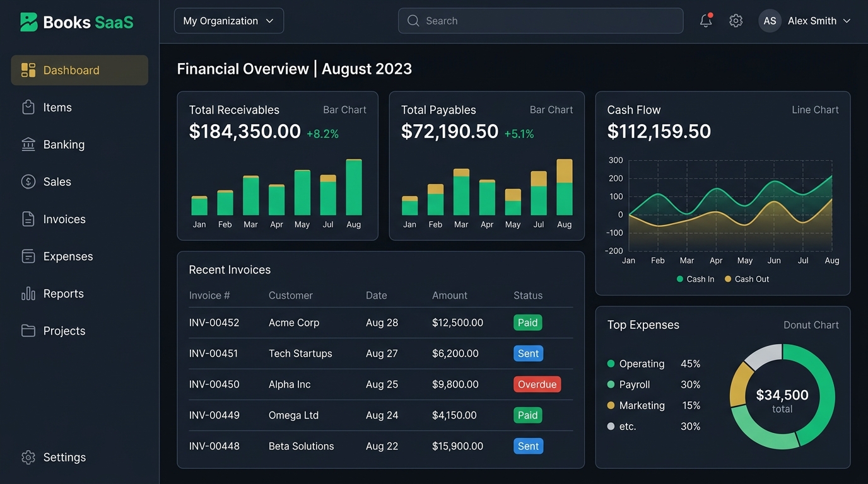Click the sidebar Settings gear icon
This screenshot has height=484, width=868.
click(28, 457)
